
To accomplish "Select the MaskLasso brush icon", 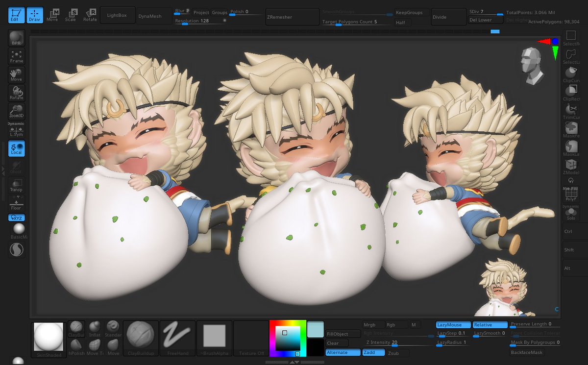I will tap(571, 148).
